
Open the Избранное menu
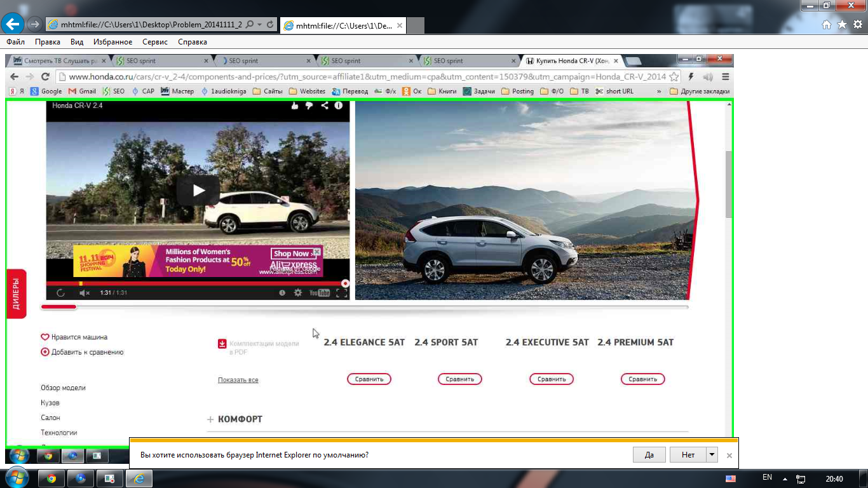click(x=112, y=42)
